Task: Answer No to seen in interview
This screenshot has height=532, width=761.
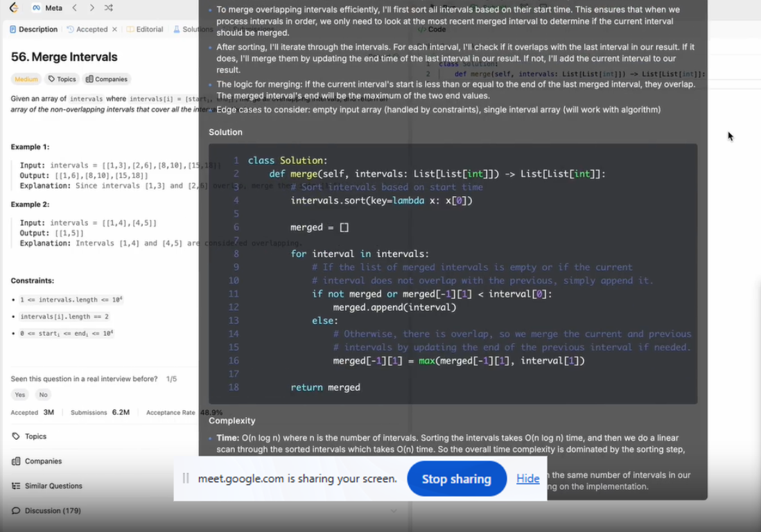Action: (x=43, y=395)
